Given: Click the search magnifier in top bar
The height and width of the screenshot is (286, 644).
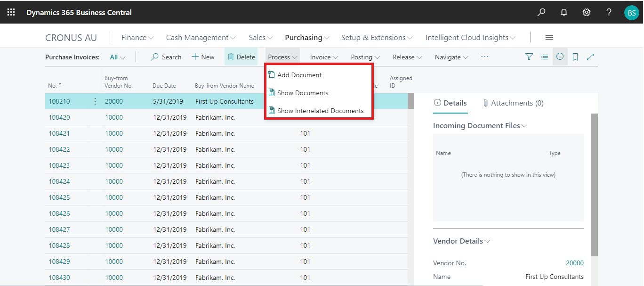Looking at the screenshot, I should tap(541, 12).
